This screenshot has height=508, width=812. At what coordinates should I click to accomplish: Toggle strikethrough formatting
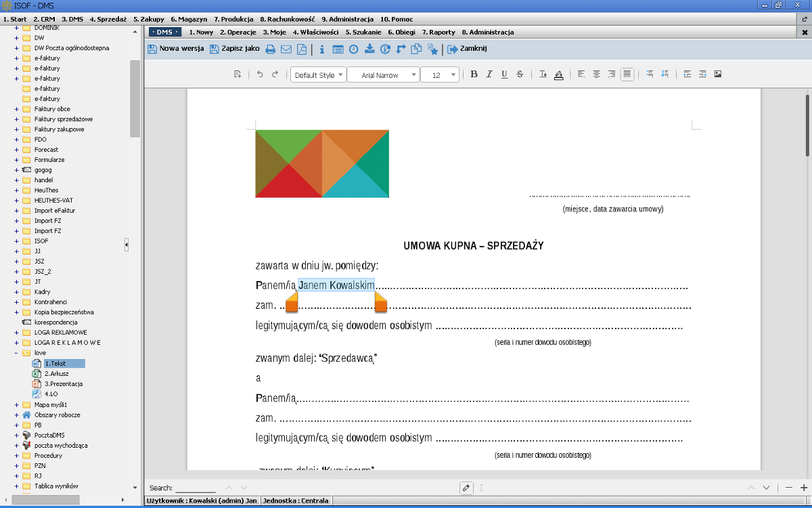[520, 75]
